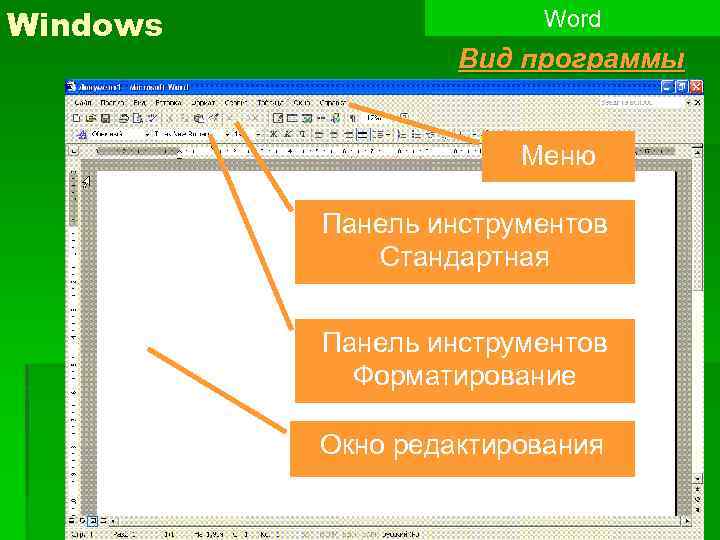Screen dimensions: 720x540
Task: Click the Next Page browse button
Action: [698, 510]
